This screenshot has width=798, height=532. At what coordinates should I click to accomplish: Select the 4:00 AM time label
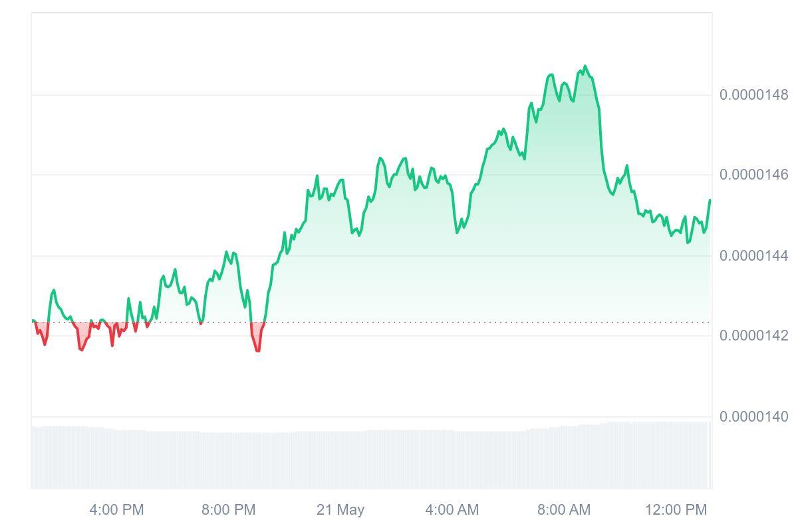coord(452,510)
